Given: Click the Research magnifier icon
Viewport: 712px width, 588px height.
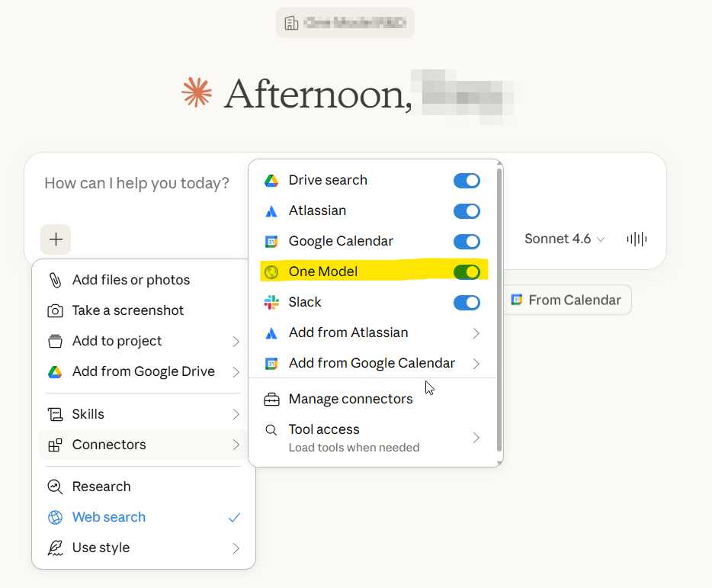Looking at the screenshot, I should [55, 487].
